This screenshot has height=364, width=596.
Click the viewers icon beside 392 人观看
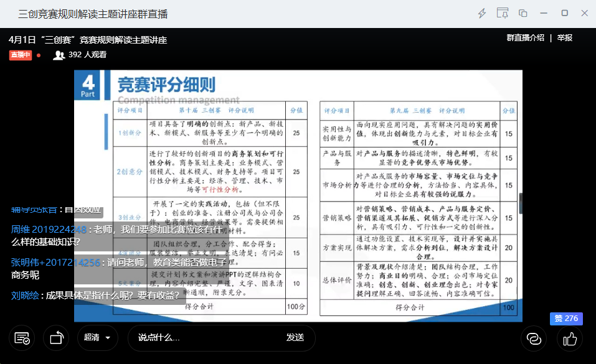pyautogui.click(x=59, y=55)
